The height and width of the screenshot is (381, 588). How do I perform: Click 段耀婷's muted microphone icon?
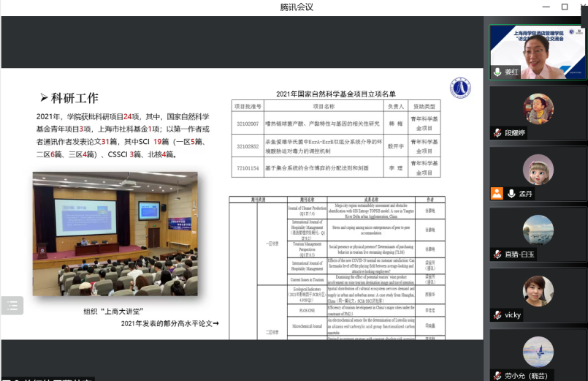[497, 133]
